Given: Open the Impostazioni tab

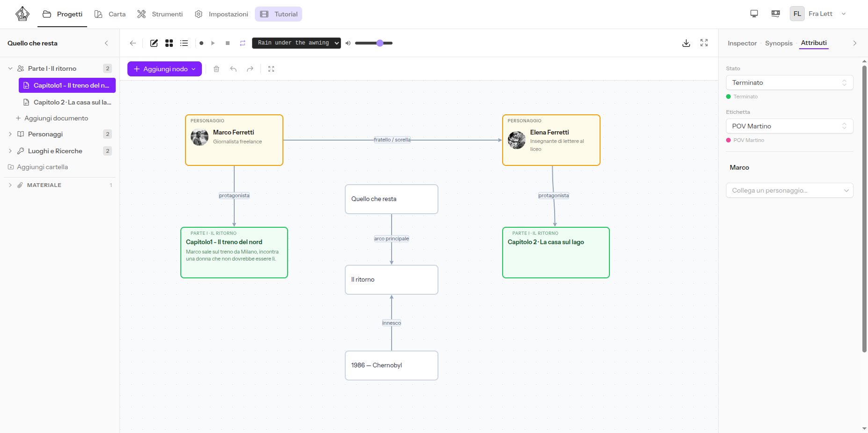Looking at the screenshot, I should point(221,14).
